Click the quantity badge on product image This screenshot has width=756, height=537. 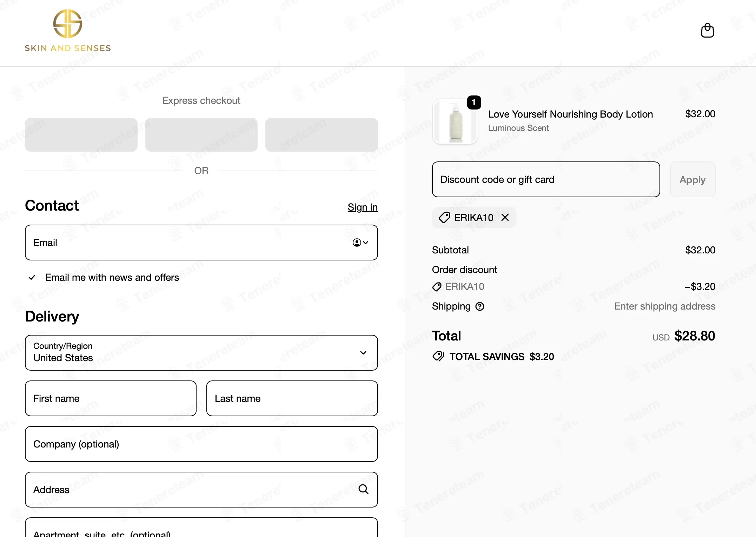[x=474, y=102]
